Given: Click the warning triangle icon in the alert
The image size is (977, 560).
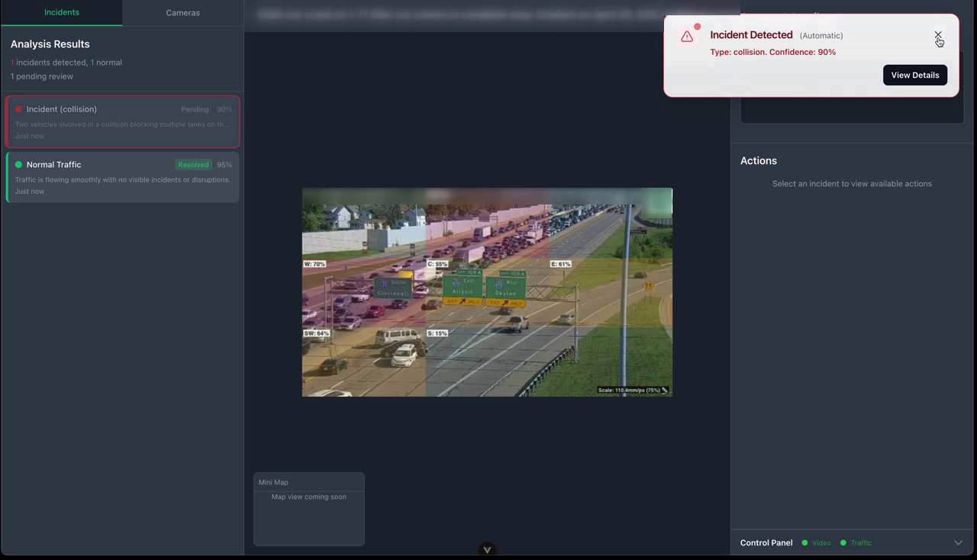Looking at the screenshot, I should (x=687, y=36).
